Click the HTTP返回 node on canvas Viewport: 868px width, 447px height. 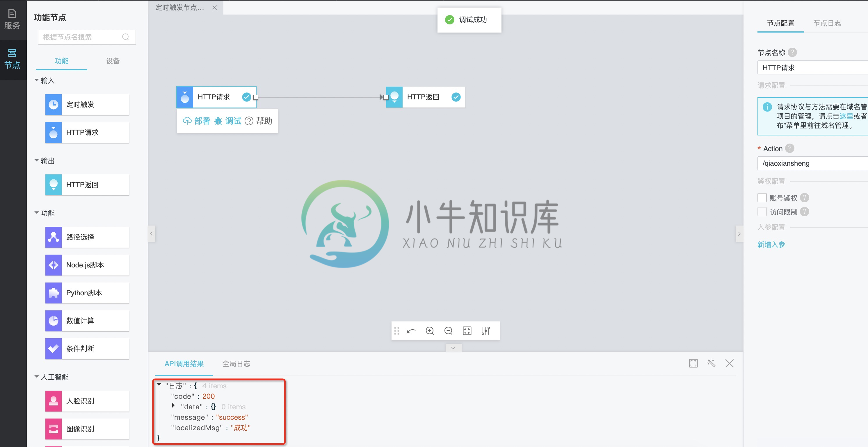(x=426, y=97)
